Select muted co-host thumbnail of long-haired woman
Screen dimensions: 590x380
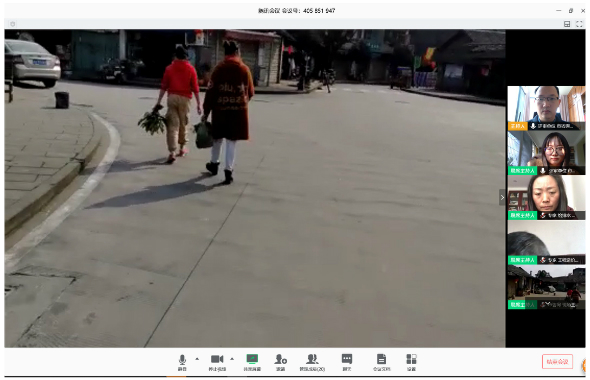tap(546, 198)
